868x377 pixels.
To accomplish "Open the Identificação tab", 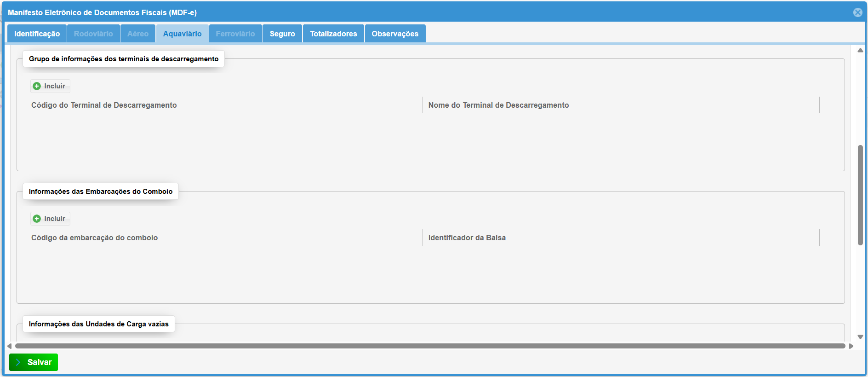I will 37,34.
